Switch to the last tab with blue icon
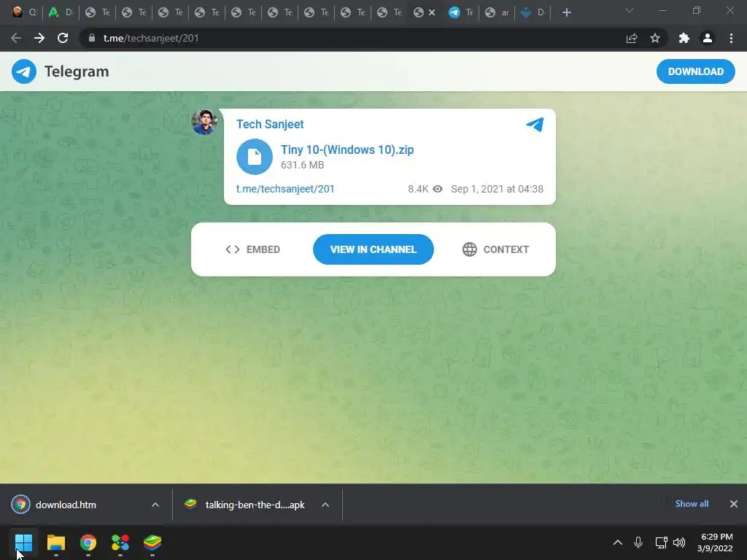This screenshot has width=747, height=560. tap(532, 12)
